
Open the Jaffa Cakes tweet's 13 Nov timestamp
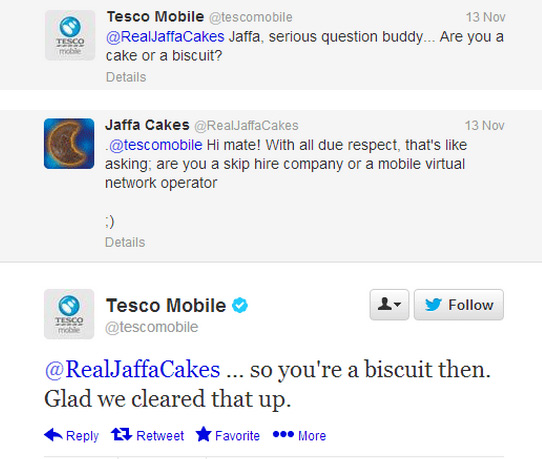pos(484,125)
